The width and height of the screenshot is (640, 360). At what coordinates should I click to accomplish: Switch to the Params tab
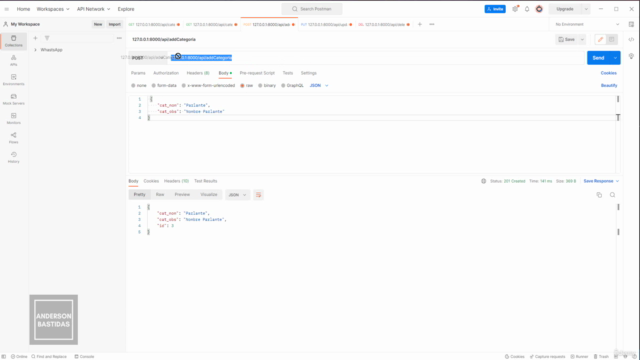tap(138, 73)
